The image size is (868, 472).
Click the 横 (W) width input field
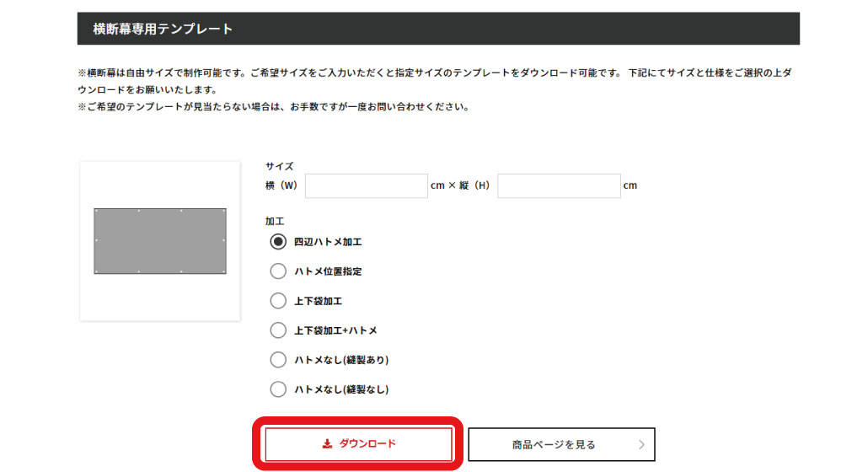click(367, 186)
